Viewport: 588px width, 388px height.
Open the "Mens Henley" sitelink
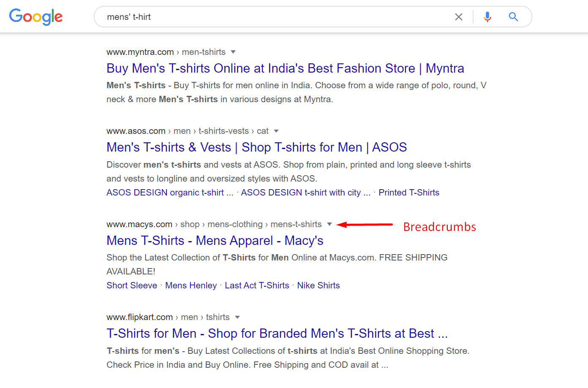point(191,285)
